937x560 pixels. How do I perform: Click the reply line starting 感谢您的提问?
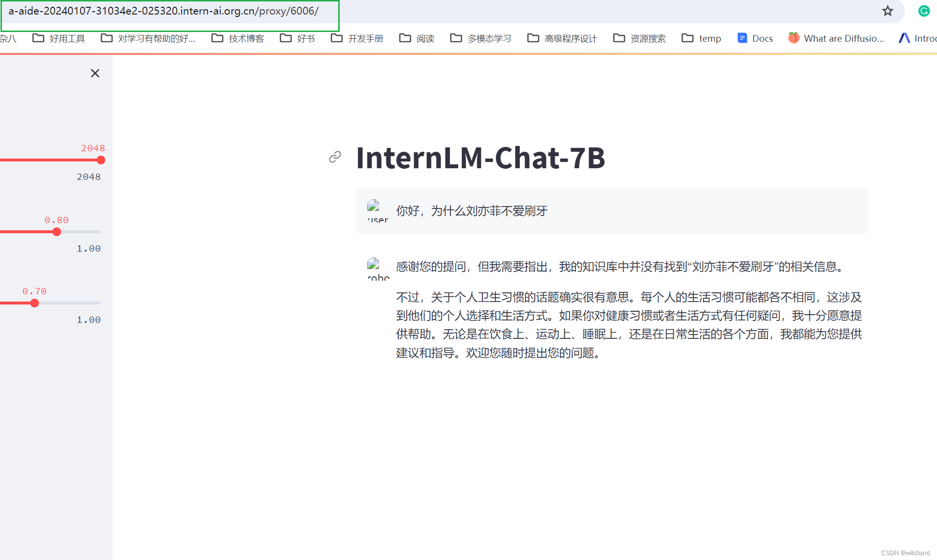[621, 267]
